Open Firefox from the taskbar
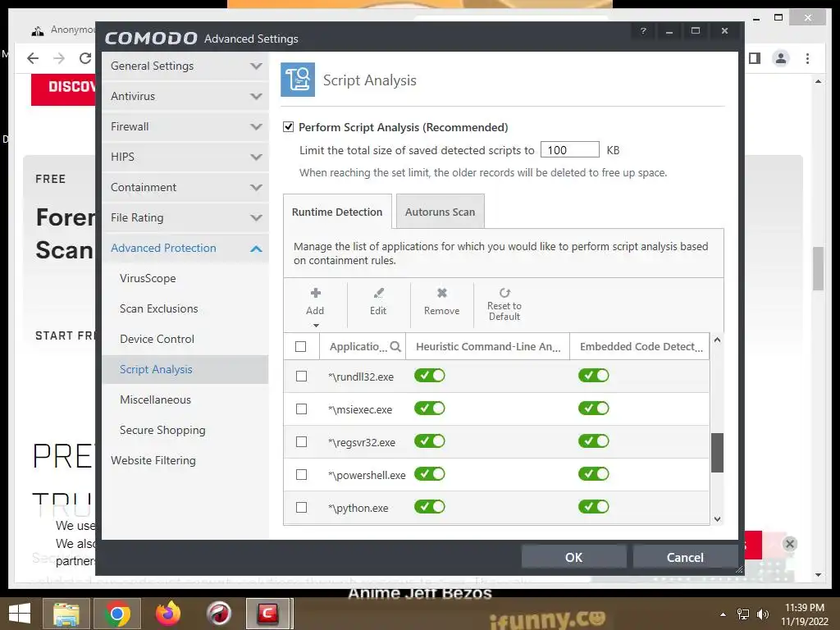The image size is (840, 630). click(168, 614)
